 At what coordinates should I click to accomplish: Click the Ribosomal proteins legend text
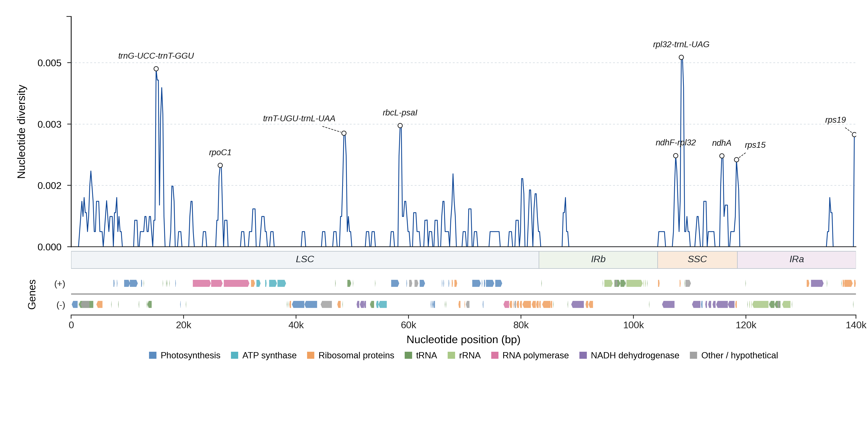pyautogui.click(x=356, y=355)
